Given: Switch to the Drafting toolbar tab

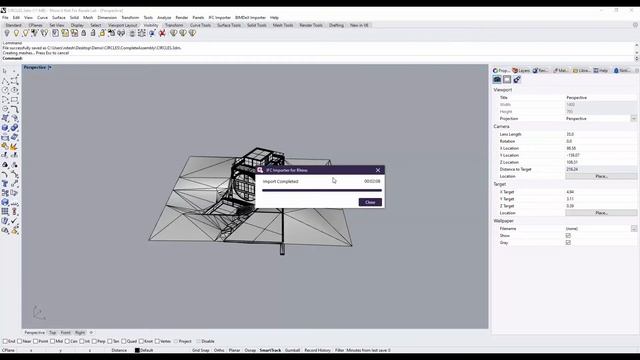Looking at the screenshot, I should click(336, 25).
